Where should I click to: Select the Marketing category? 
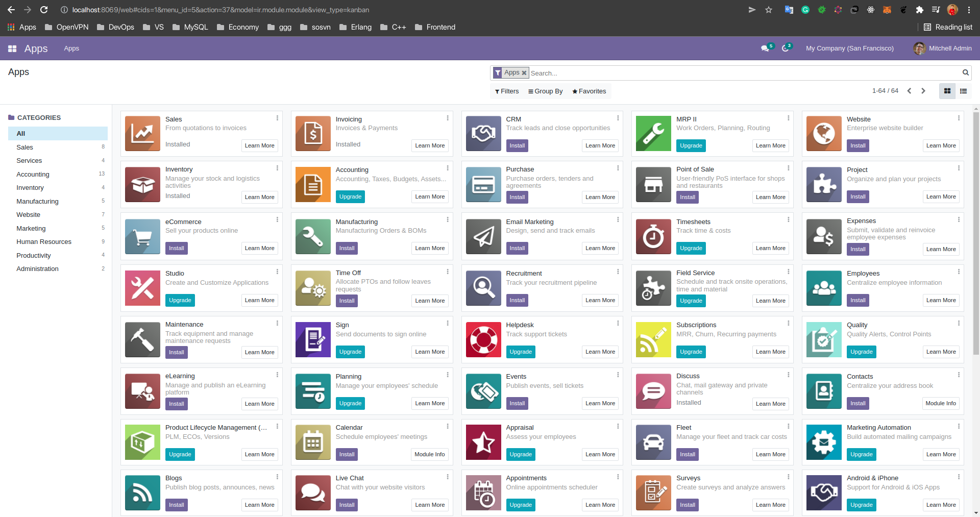pyautogui.click(x=58, y=228)
